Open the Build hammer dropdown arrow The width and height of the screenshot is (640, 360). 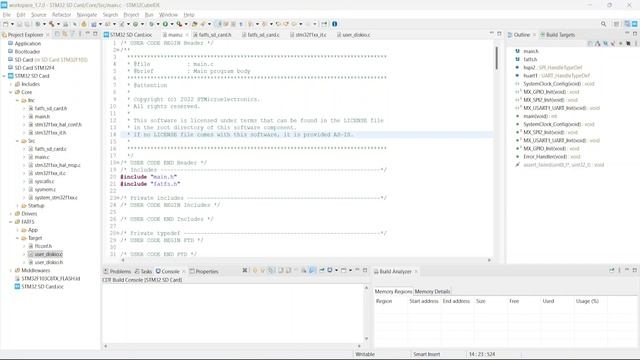pyautogui.click(x=58, y=24)
